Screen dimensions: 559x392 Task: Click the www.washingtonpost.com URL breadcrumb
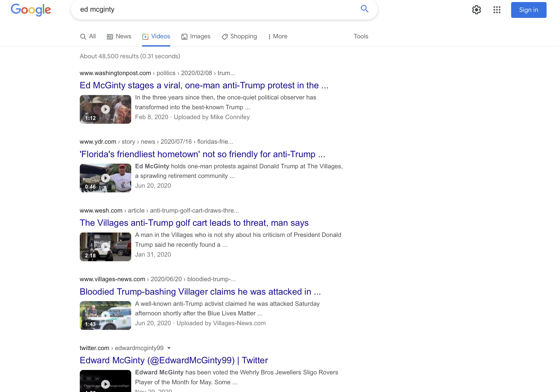coord(157,73)
